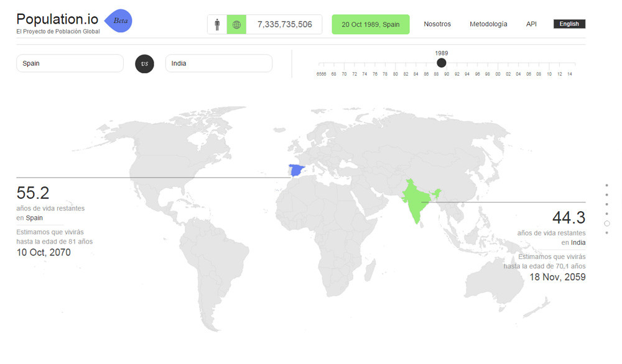Open the India country input field
This screenshot has height=364, width=622.
(218, 63)
